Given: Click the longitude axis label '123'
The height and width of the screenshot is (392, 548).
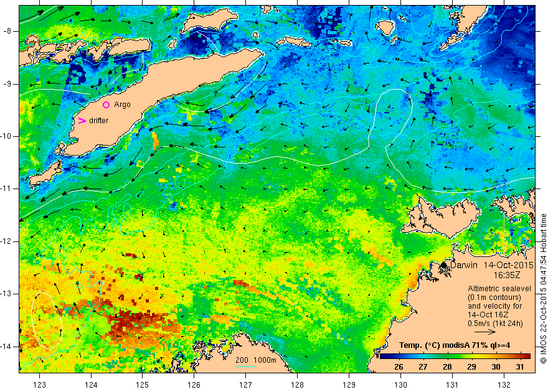Looking at the screenshot, I should [39, 385].
